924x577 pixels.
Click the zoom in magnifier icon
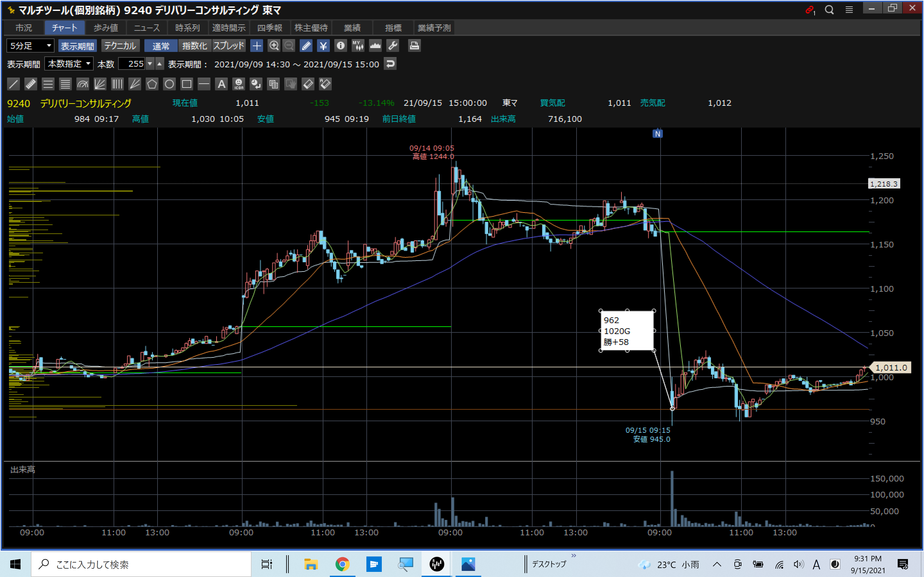coord(274,46)
